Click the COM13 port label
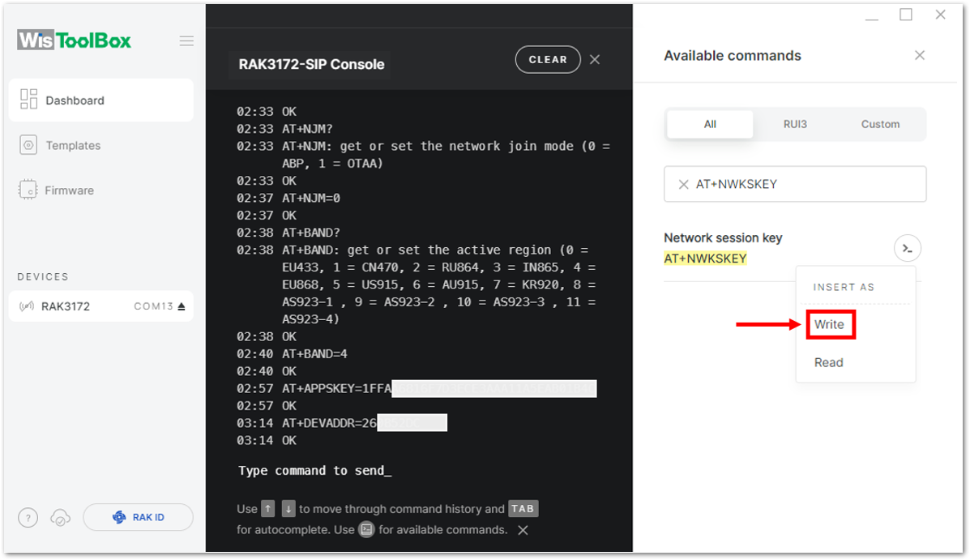This screenshot has height=560, width=970. pos(153,306)
